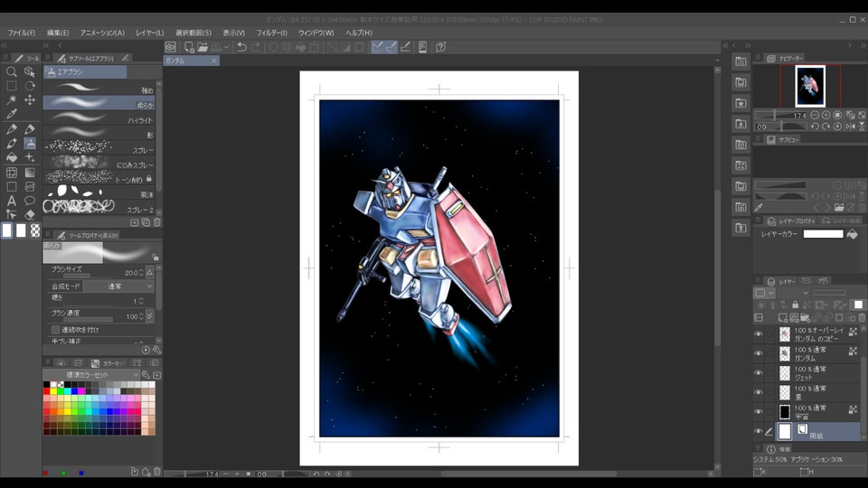Select the スプレー sub tool brush

point(99,149)
